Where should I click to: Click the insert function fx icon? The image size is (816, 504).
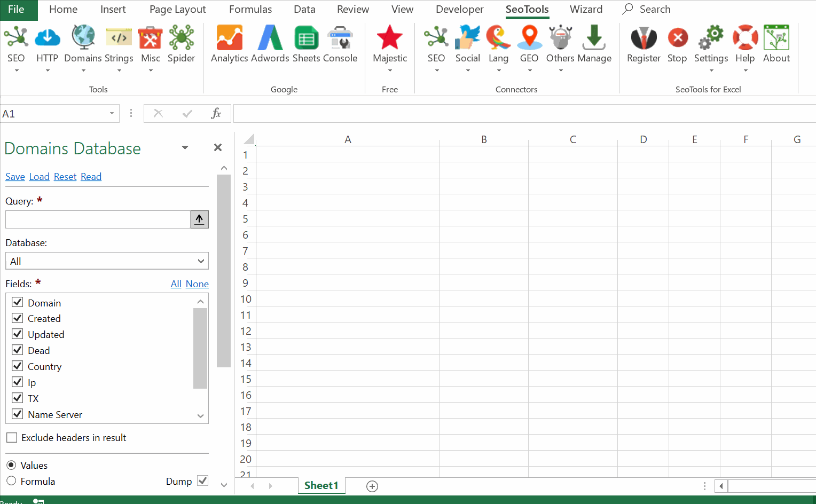[216, 113]
